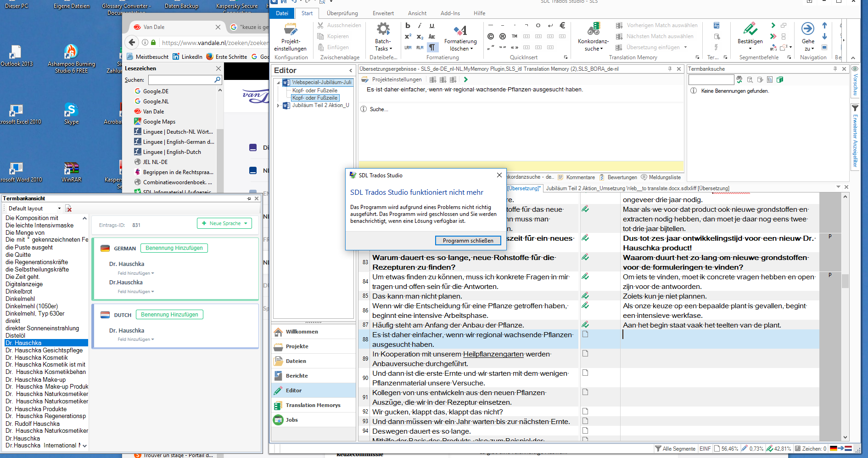Viewport: 868px width, 458px height.
Task: Click the Konkordanzsuche binoculars icon
Action: pos(594,28)
